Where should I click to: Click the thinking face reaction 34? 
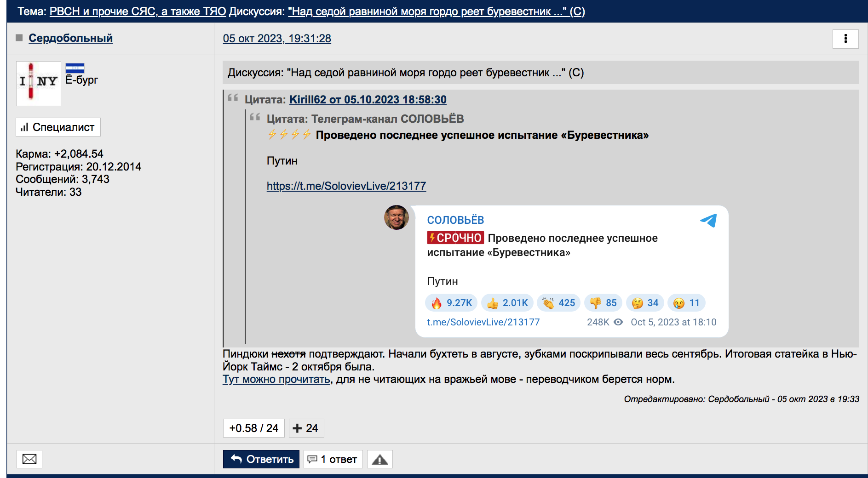[644, 303]
